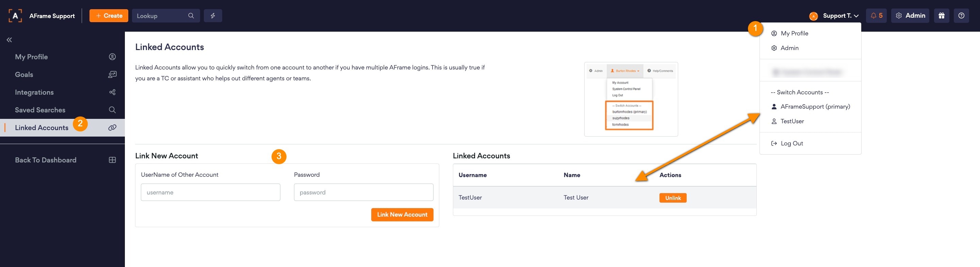Open the lightning bolt quick actions
Viewport: 980px width, 267px height.
pyautogui.click(x=213, y=16)
